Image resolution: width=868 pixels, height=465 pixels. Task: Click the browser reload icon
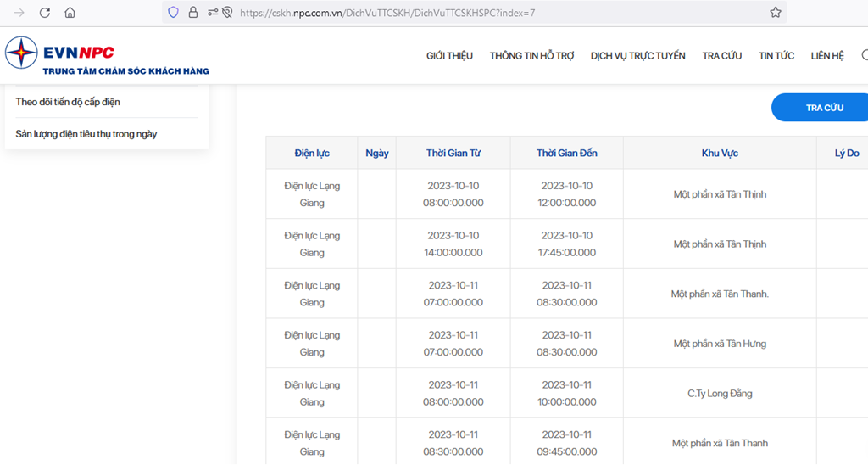point(45,13)
